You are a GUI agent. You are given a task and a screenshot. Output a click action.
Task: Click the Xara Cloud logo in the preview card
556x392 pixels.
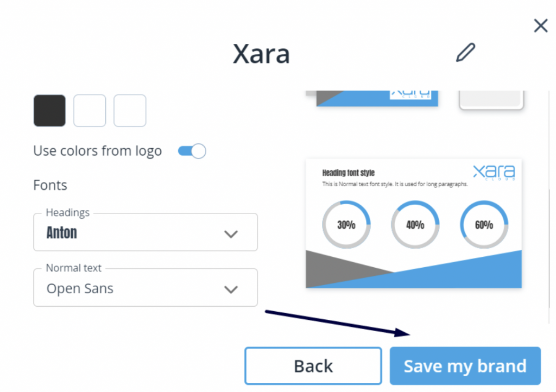(494, 172)
